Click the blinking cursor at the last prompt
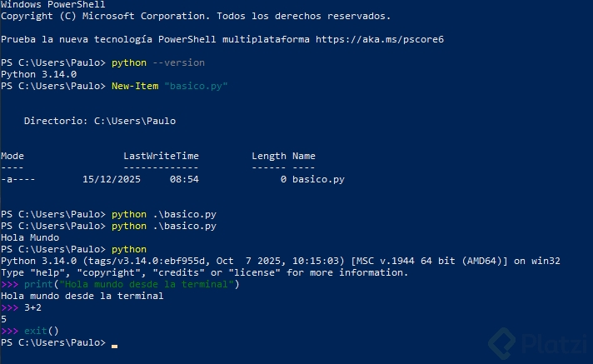 click(x=114, y=344)
